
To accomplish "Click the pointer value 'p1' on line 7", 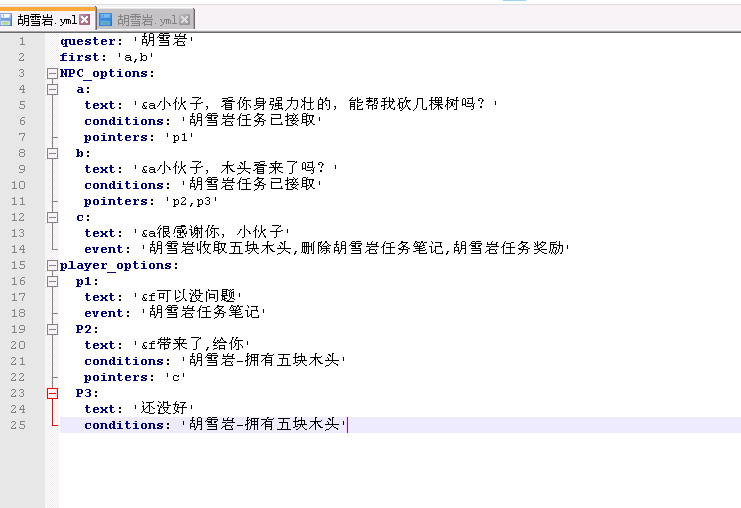I will point(180,138).
